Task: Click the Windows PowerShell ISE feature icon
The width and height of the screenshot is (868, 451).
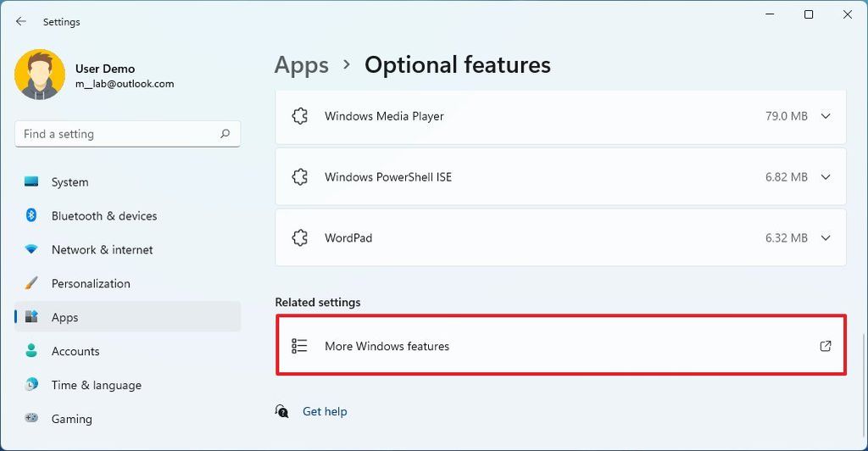Action: click(299, 177)
